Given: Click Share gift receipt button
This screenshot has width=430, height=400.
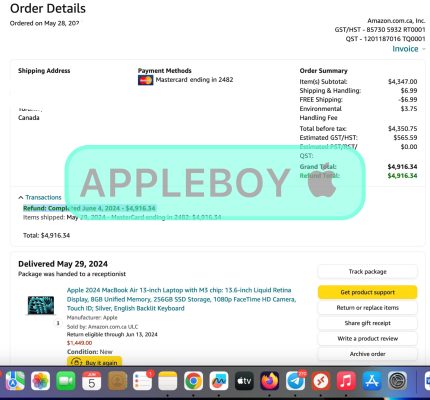Looking at the screenshot, I should [367, 323].
